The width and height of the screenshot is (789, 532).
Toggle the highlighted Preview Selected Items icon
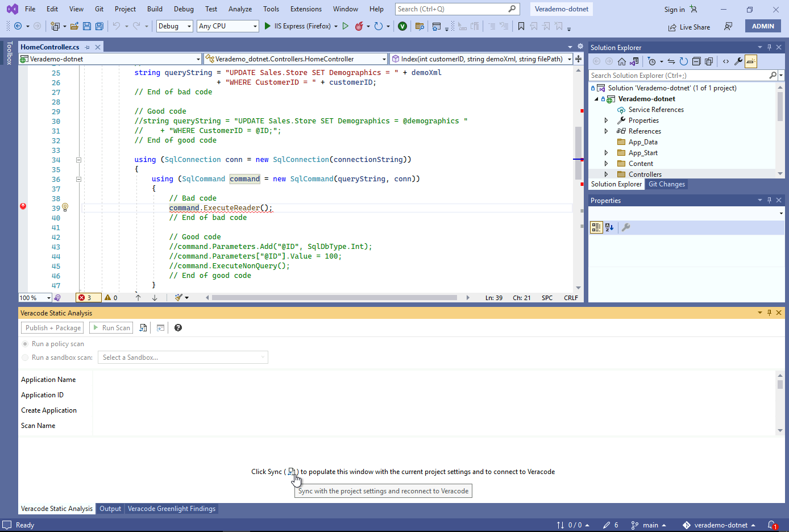[751, 61]
